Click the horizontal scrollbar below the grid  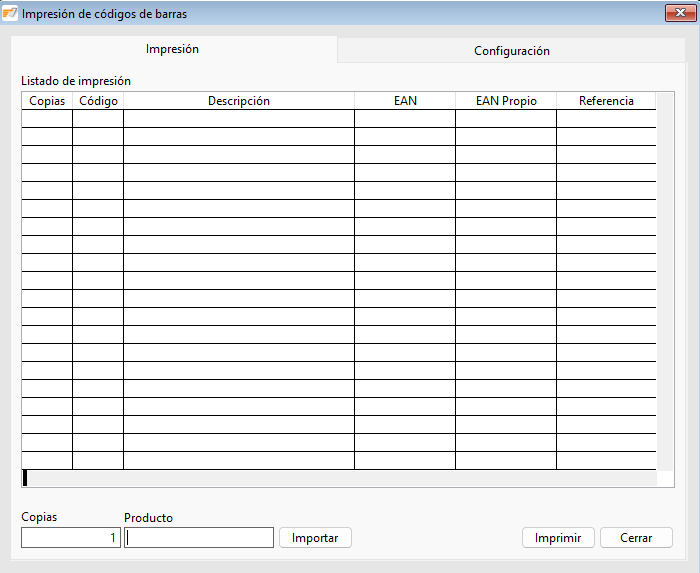[340, 478]
